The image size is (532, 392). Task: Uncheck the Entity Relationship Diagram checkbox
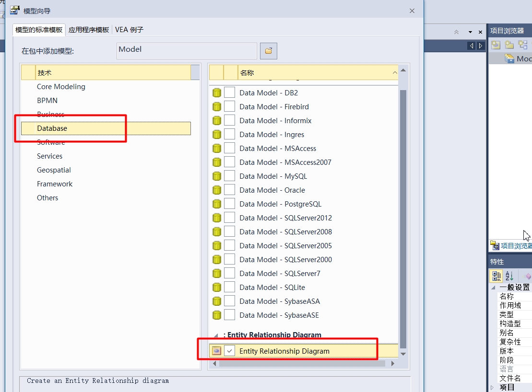click(x=229, y=351)
